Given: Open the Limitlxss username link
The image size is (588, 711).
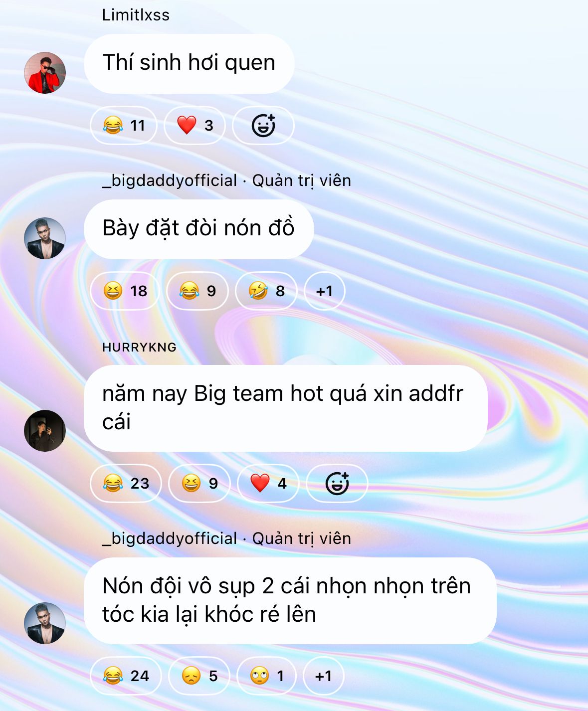Looking at the screenshot, I should [136, 15].
